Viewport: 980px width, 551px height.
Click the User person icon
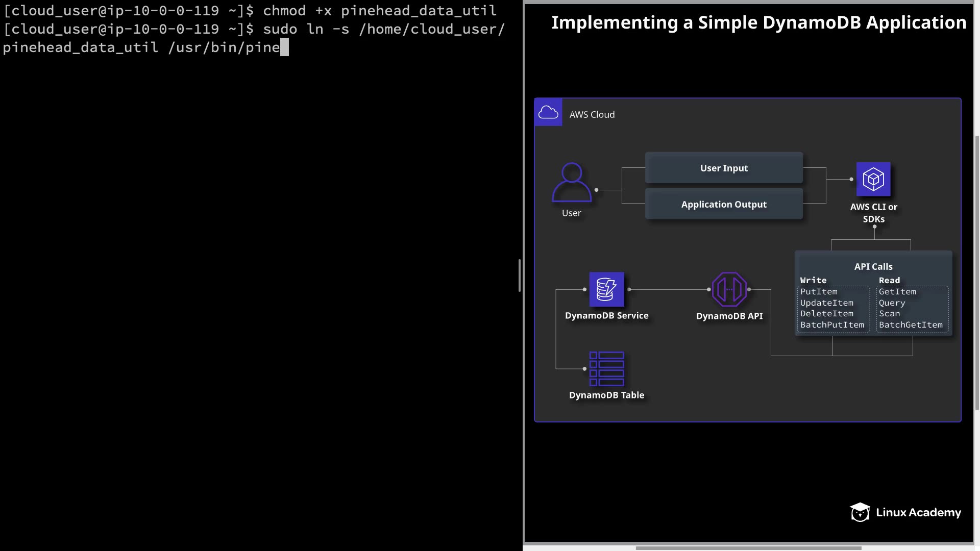572,182
